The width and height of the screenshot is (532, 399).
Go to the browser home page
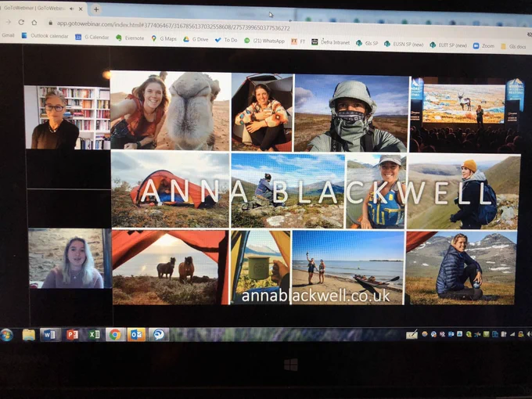(34, 23)
